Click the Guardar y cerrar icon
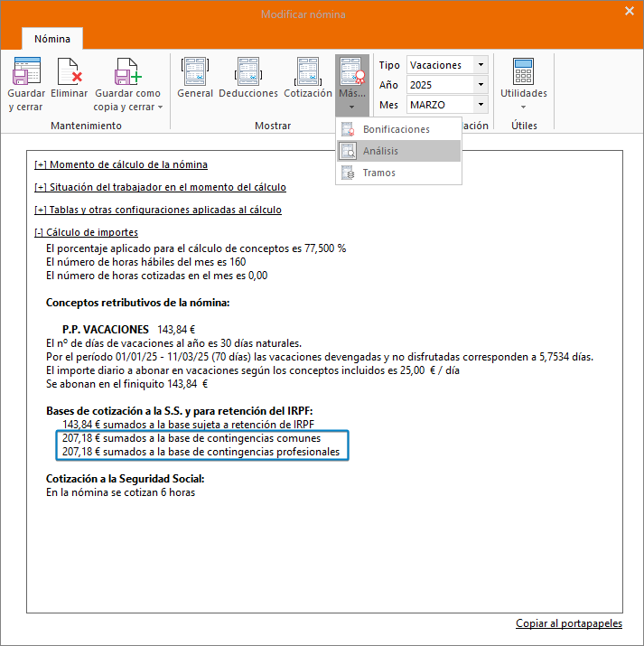This screenshot has height=646, width=644. pyautogui.click(x=26, y=71)
